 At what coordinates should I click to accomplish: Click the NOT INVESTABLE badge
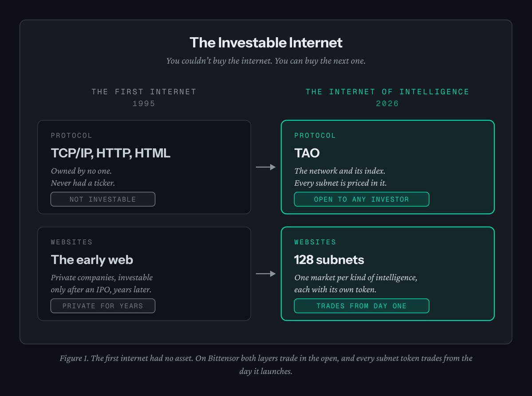[x=103, y=199]
